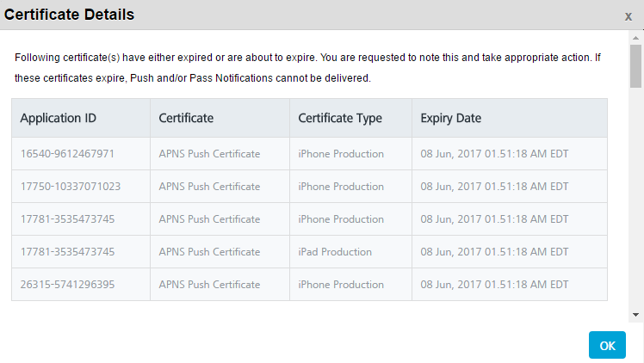Select application ID 26315-5741296395
This screenshot has width=644, height=363.
click(x=67, y=284)
